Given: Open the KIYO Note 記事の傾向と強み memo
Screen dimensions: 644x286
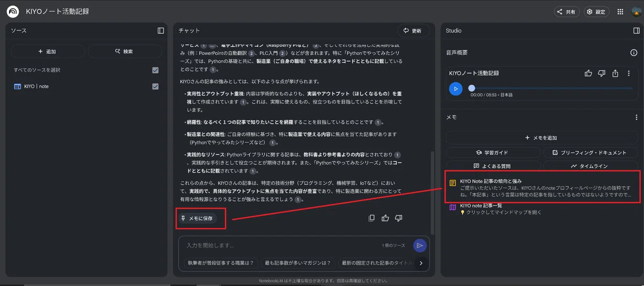Looking at the screenshot, I should (543, 187).
